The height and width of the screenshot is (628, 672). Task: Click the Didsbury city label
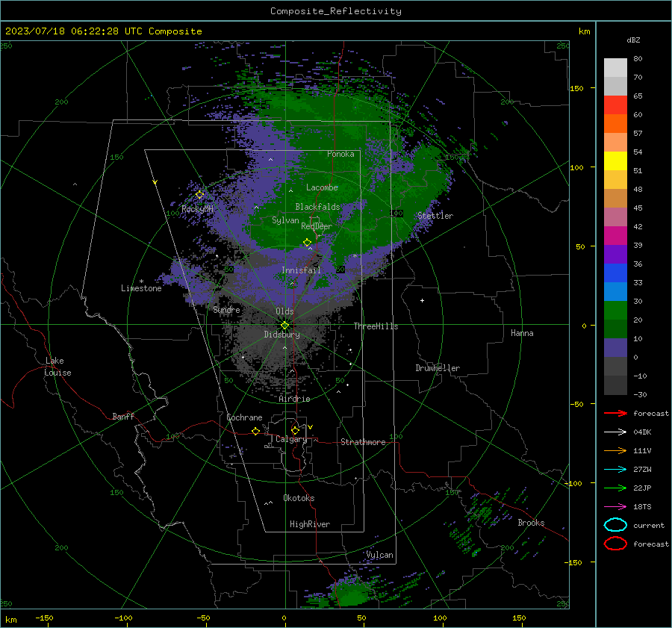[x=281, y=335]
